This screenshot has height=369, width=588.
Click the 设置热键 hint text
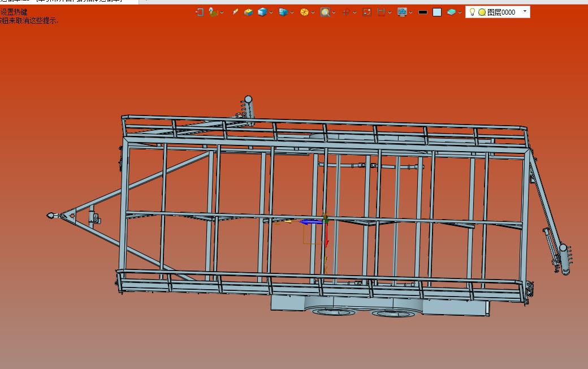[x=14, y=12]
